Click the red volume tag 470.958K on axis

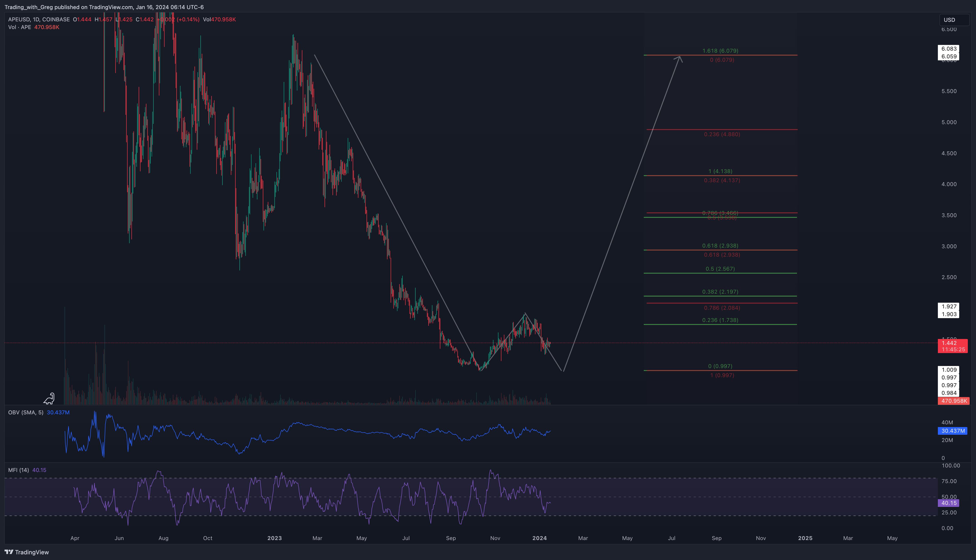point(954,401)
